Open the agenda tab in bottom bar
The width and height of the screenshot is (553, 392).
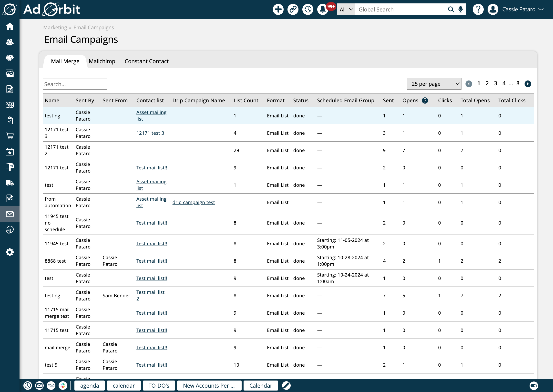(90, 385)
